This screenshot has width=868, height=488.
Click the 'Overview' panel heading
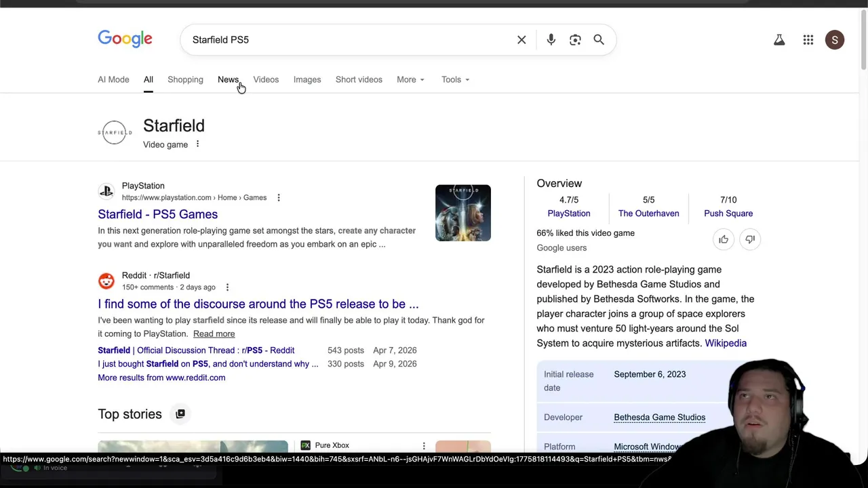(559, 184)
